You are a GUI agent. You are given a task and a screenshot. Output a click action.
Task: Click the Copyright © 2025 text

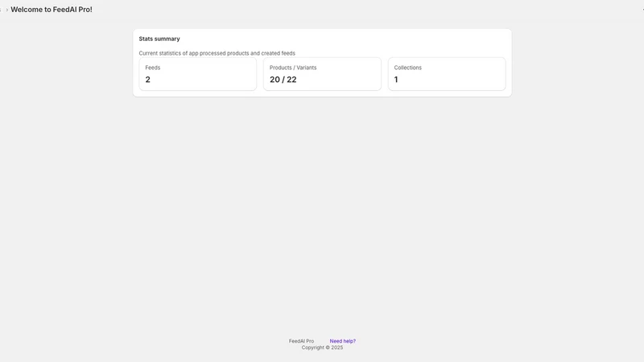tap(322, 348)
